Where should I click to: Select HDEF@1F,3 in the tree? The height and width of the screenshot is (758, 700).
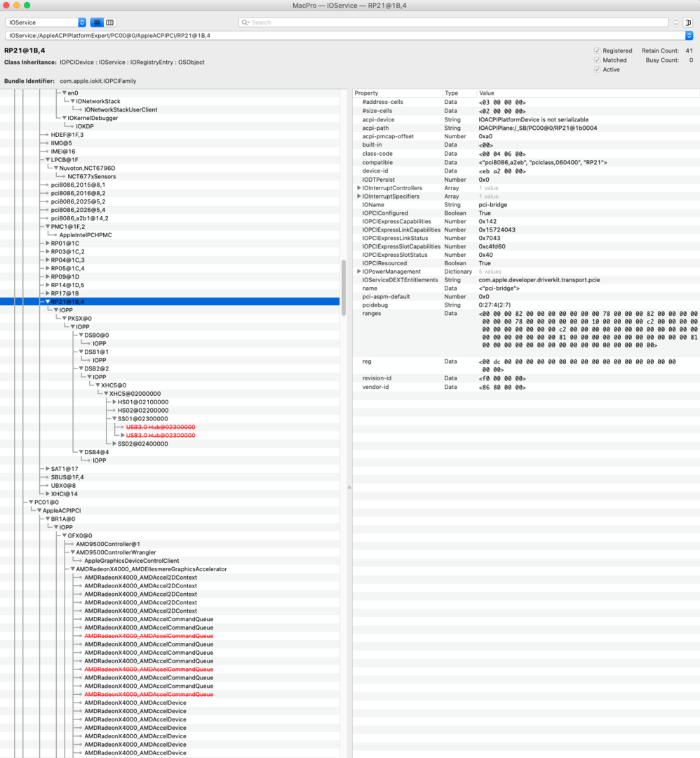(67, 135)
